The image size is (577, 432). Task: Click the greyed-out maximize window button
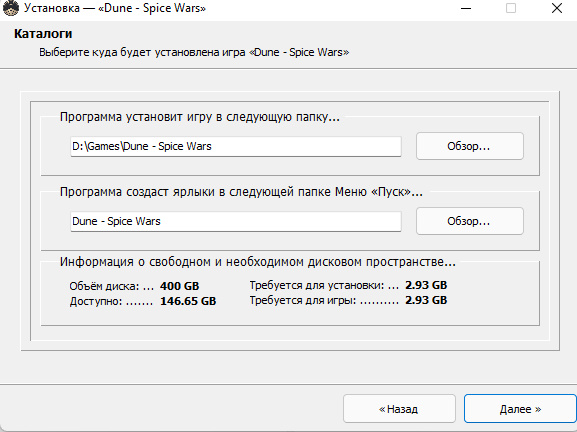511,8
